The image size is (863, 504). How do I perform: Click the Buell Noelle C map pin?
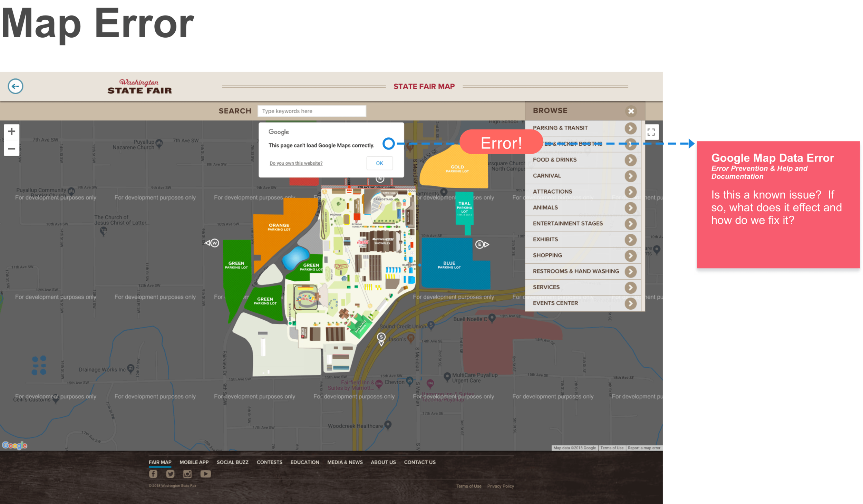click(492, 318)
